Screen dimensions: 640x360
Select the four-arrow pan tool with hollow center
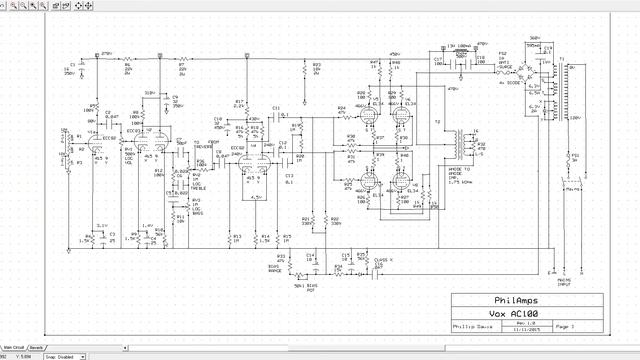point(78,6)
